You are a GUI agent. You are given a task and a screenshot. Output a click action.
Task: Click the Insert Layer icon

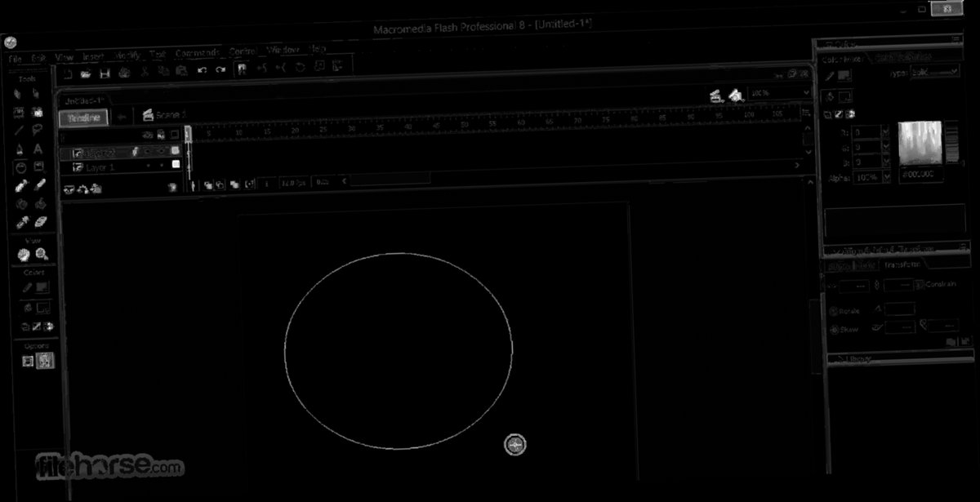coord(71,189)
